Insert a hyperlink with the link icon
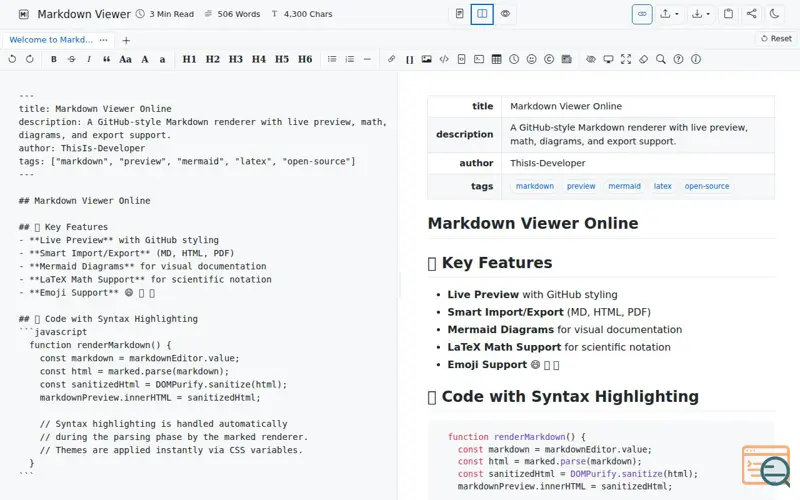 [391, 59]
